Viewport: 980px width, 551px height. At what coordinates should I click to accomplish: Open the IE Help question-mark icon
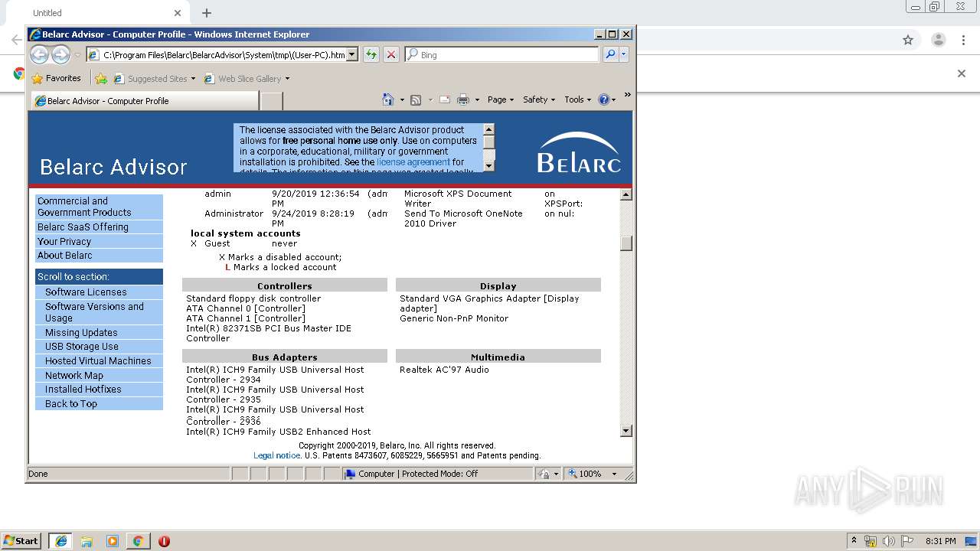pos(603,99)
